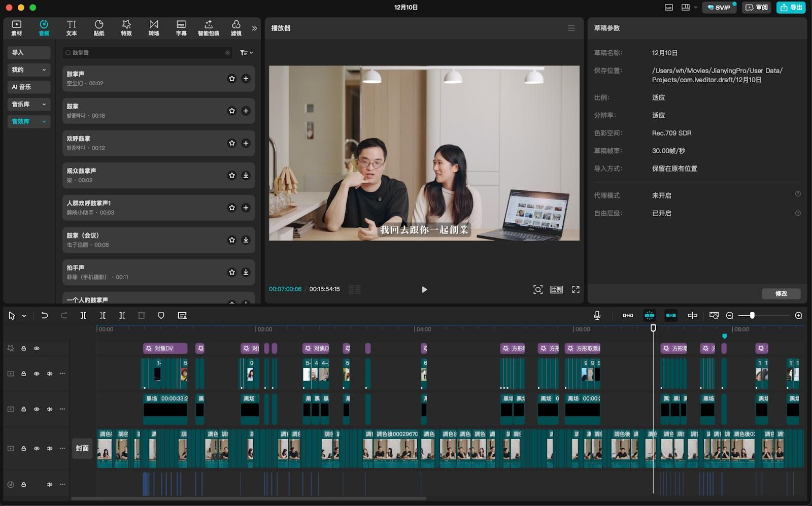812x506 pixels.
Task: Enter fullscreen preview in the player
Action: click(576, 289)
